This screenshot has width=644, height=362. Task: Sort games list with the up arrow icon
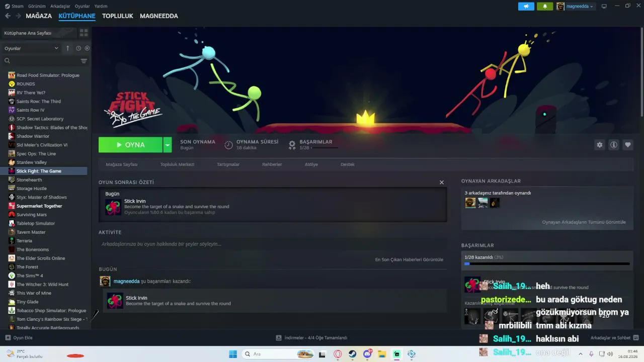pyautogui.click(x=68, y=48)
